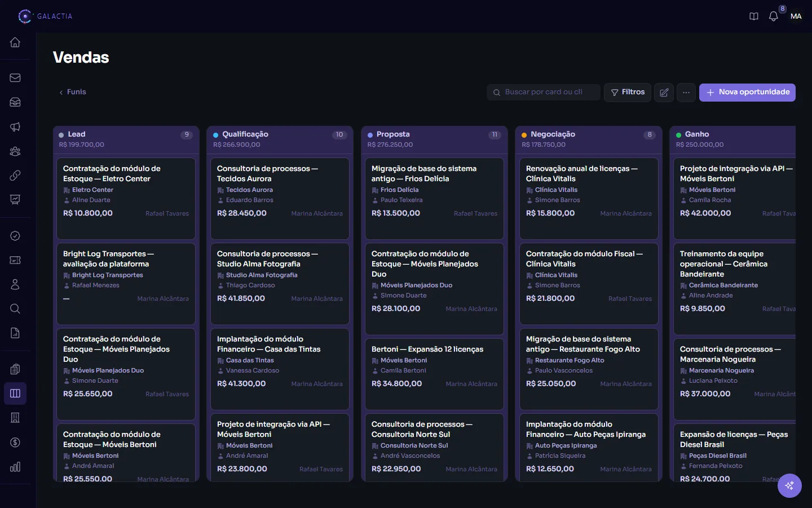
Task: Open the building companies icon in sidebar
Action: coord(15,418)
